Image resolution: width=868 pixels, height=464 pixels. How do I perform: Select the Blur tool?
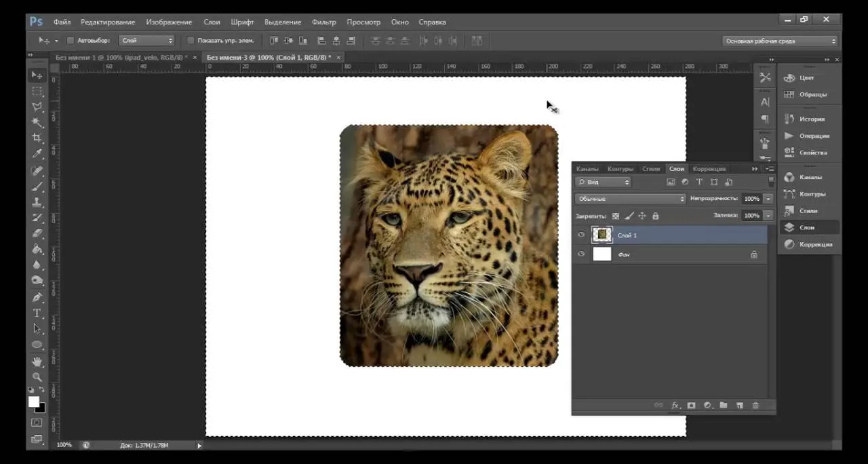tap(37, 265)
